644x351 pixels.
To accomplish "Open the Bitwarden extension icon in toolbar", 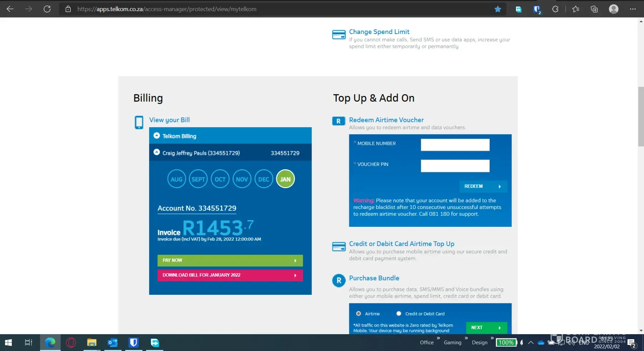I will [x=536, y=9].
